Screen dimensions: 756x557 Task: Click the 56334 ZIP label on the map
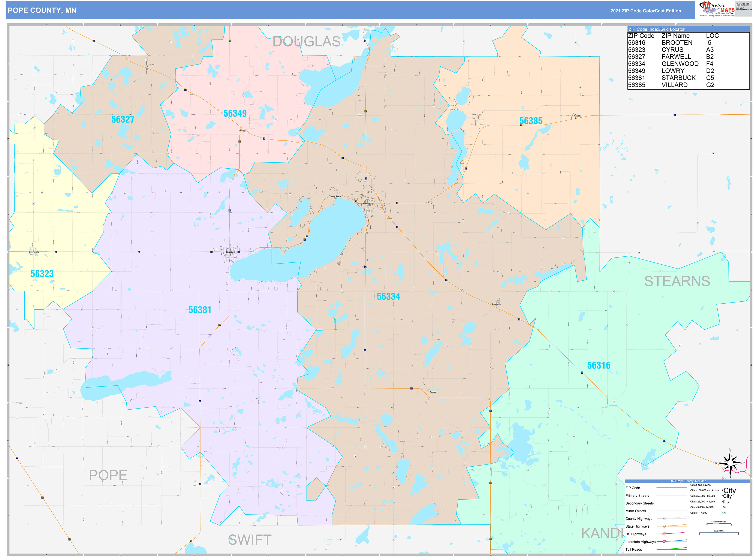point(388,296)
